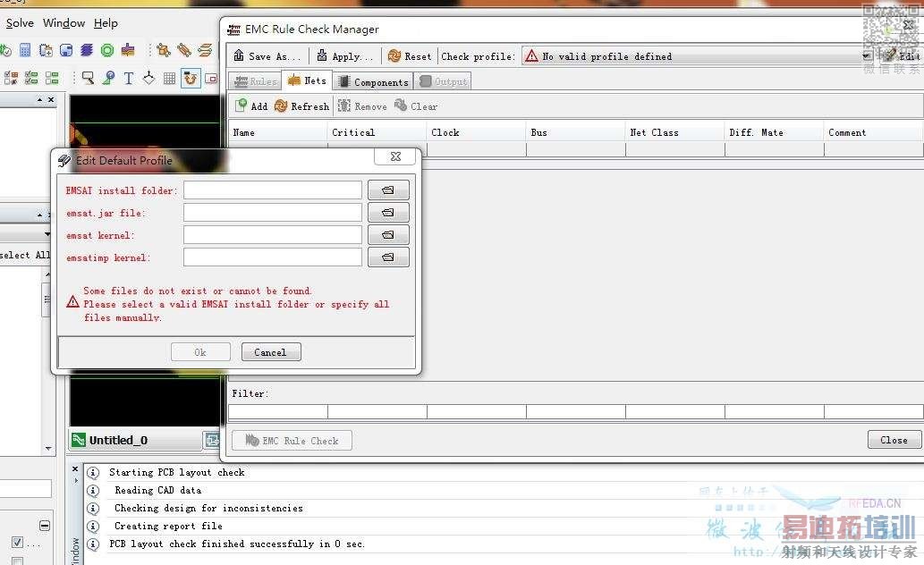Click the orange diagonal trace with nodes icon

coord(184,50)
